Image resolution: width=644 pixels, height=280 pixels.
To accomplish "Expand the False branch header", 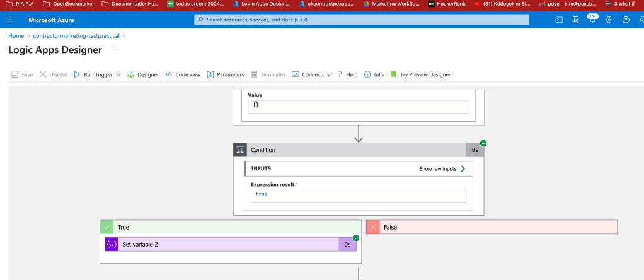I will coord(492,227).
